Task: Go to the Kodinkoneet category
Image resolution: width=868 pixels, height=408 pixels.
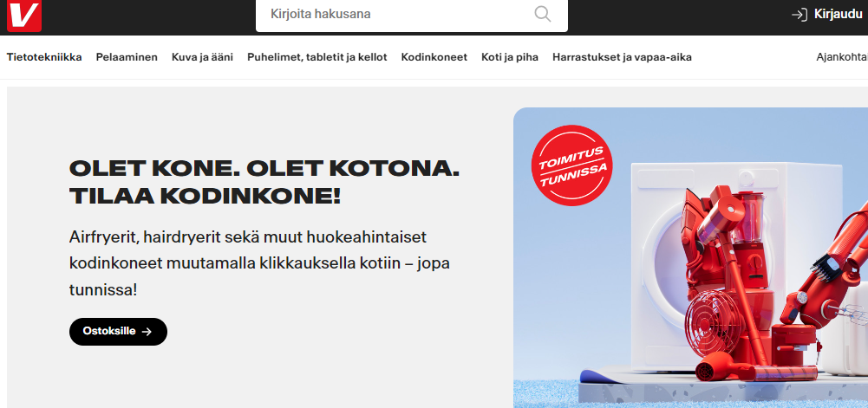Action: pyautogui.click(x=434, y=57)
